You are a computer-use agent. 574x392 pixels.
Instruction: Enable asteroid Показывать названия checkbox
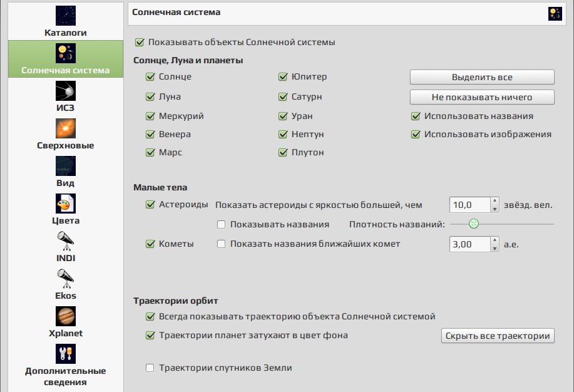(x=221, y=225)
